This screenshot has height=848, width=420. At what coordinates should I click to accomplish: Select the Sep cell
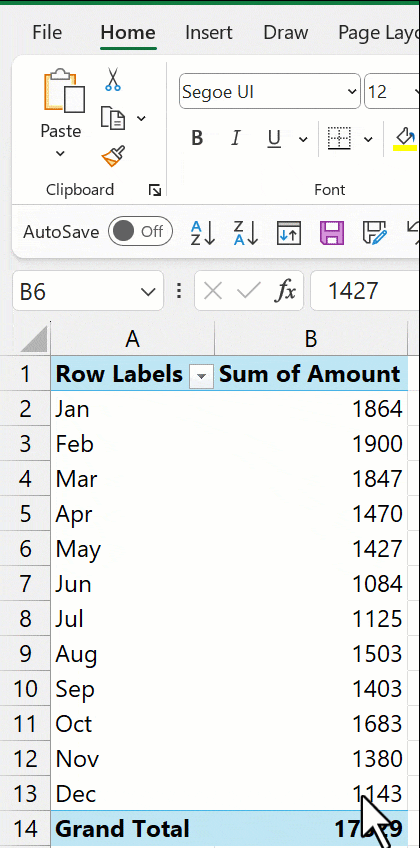click(x=132, y=689)
